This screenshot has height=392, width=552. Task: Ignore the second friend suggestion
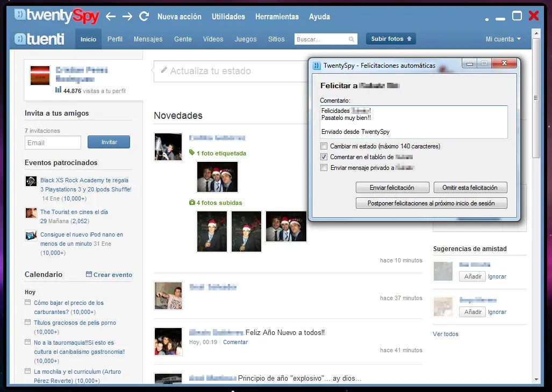click(497, 312)
